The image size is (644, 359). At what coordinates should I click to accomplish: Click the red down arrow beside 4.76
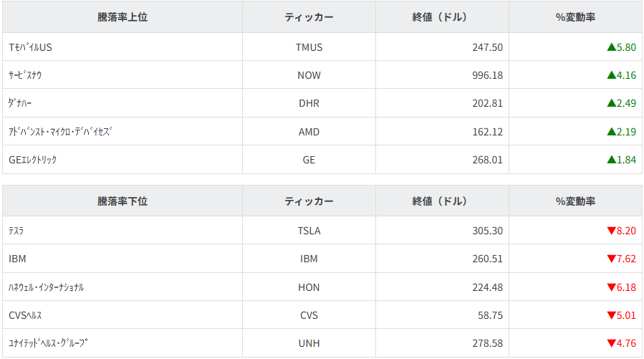tap(611, 343)
